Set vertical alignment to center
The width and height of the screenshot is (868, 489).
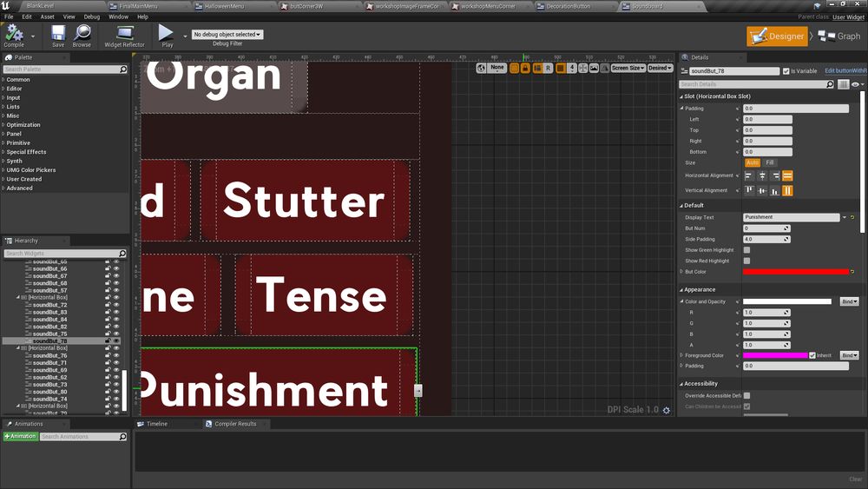tap(762, 190)
